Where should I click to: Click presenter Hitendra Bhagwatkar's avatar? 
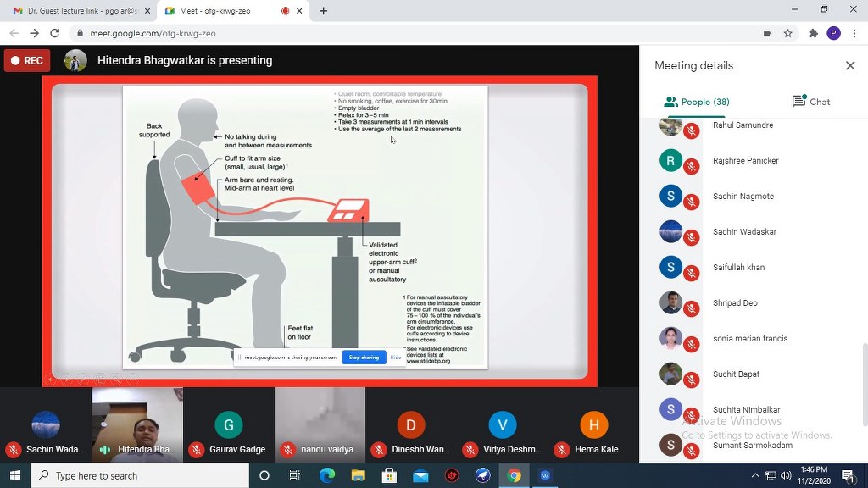(75, 60)
